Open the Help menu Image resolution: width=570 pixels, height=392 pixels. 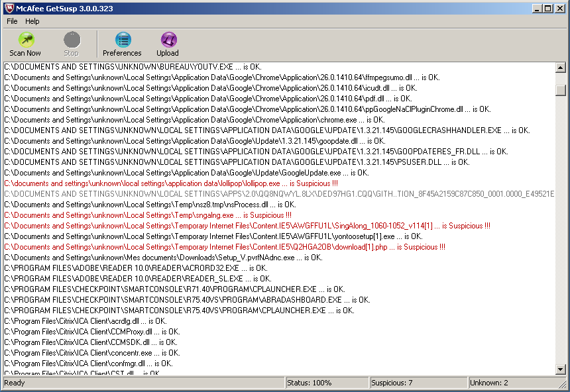[x=32, y=21]
